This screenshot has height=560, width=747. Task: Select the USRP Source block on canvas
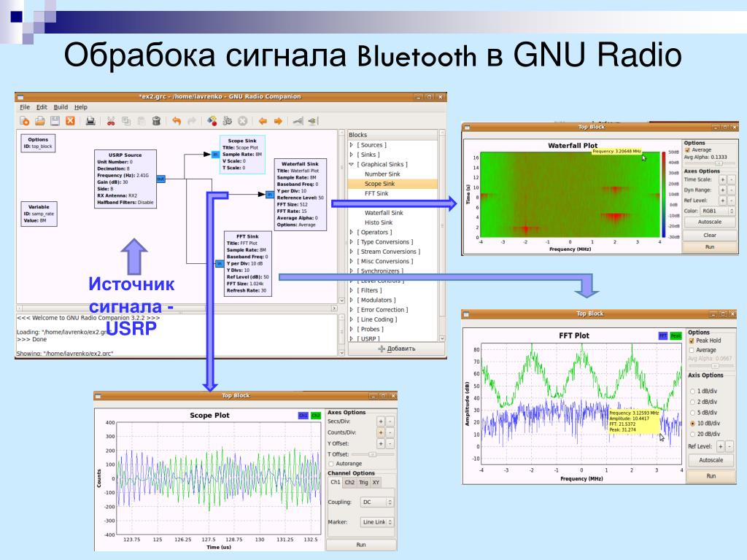tap(125, 179)
